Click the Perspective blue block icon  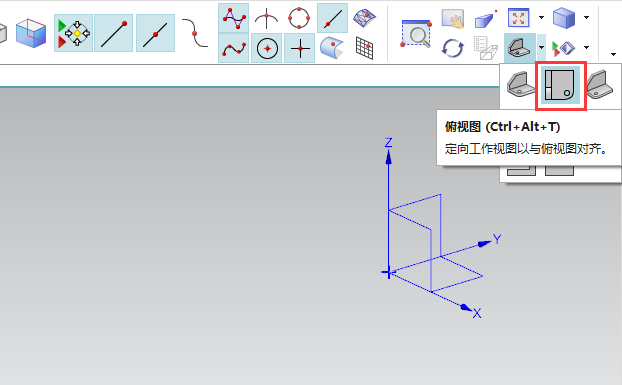(x=486, y=18)
